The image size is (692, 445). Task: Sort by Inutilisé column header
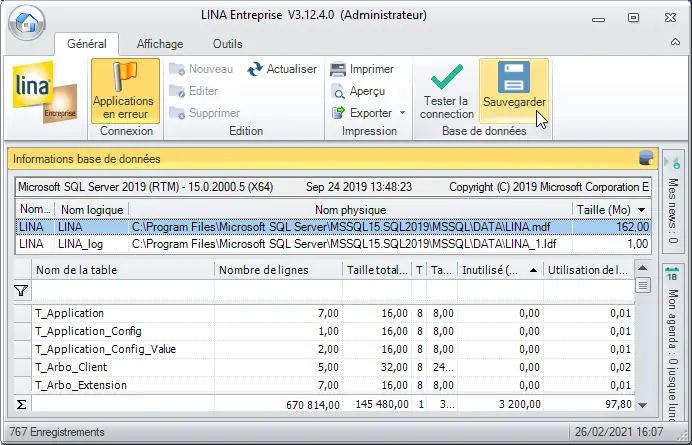point(500,270)
